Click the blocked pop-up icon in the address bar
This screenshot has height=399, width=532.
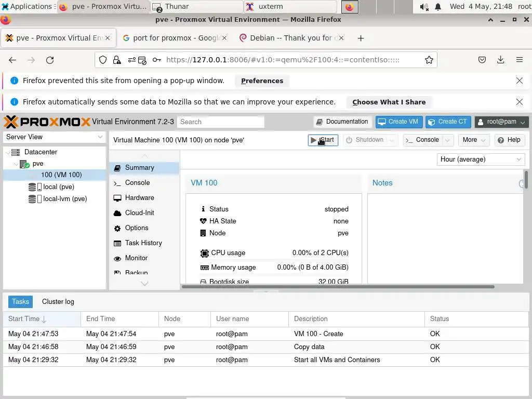[142, 60]
